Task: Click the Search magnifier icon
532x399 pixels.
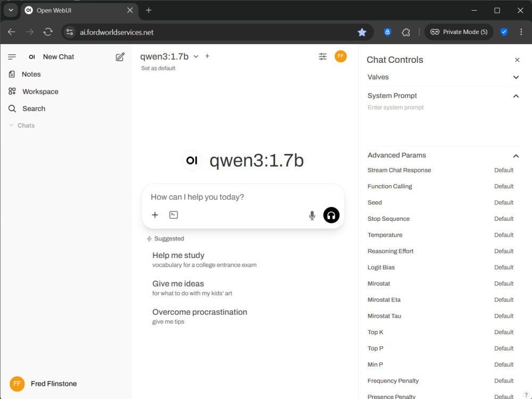Action: 12,109
